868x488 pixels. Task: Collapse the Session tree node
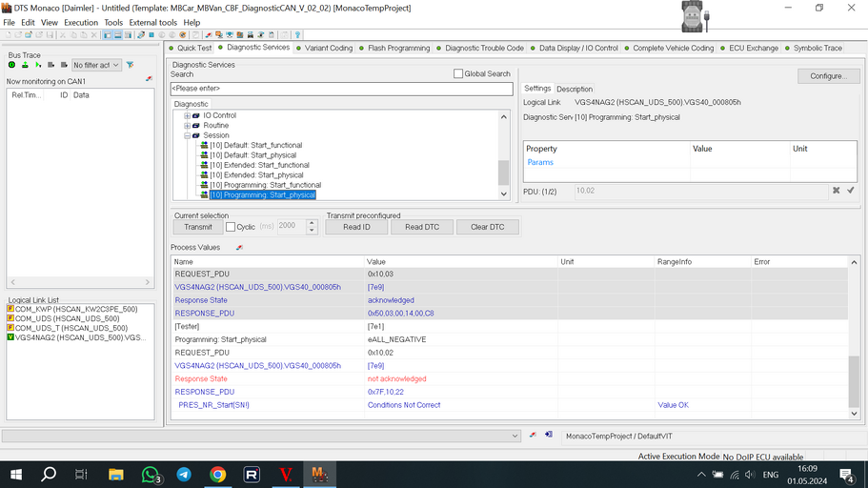(x=187, y=135)
